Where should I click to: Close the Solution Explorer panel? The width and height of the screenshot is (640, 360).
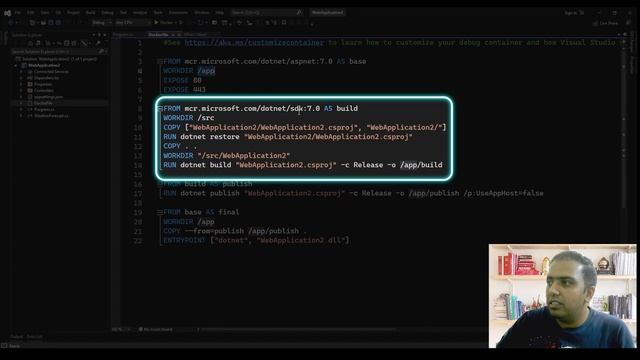105,35
